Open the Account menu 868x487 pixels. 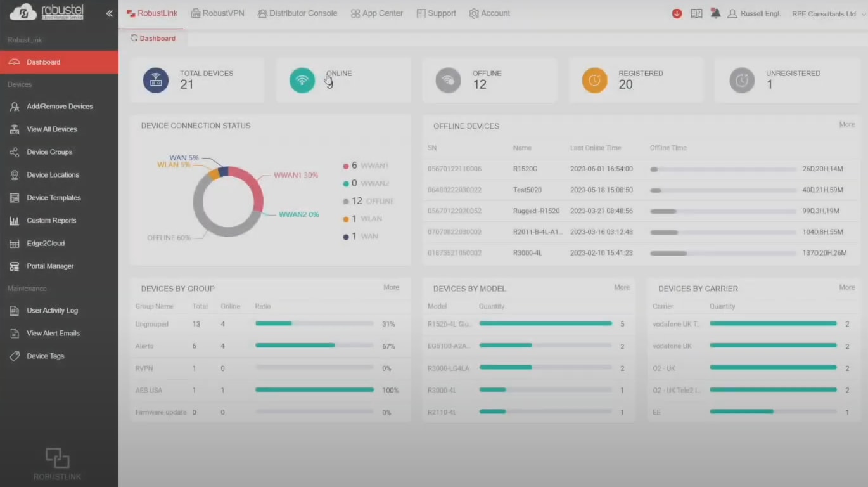[490, 13]
